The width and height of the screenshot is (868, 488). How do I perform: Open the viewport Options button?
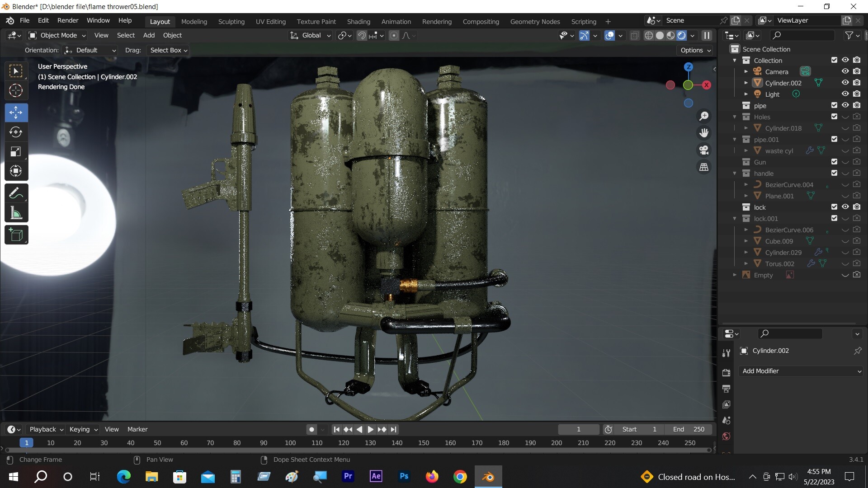pos(695,50)
